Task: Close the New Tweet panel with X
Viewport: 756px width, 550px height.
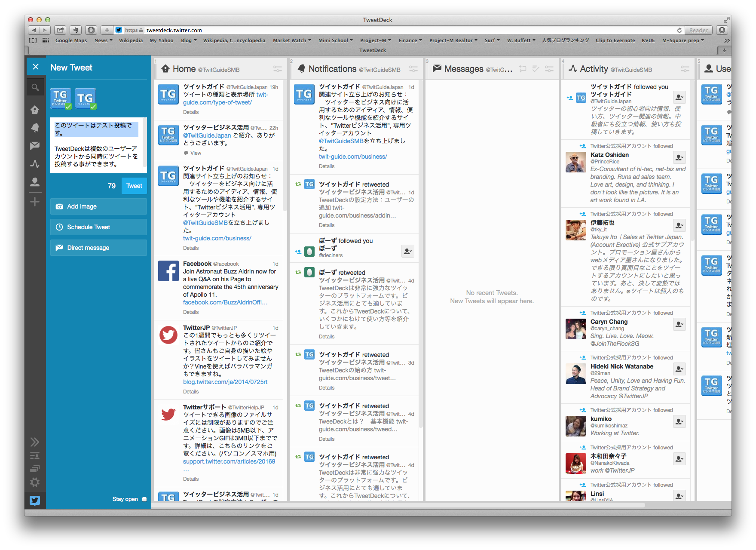Action: 36,67
